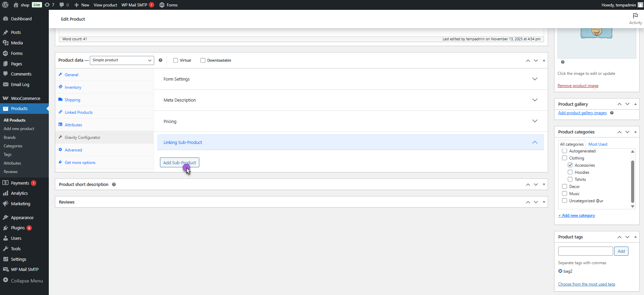This screenshot has height=295, width=644.
Task: Click the WordPress logo icon
Action: point(5,5)
